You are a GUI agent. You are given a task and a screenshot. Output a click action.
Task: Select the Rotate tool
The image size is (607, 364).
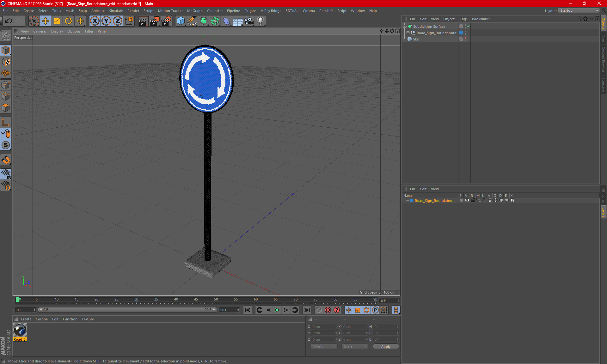pos(68,21)
